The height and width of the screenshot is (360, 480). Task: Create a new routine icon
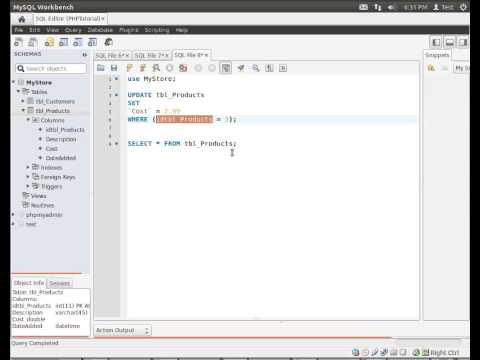[92, 42]
